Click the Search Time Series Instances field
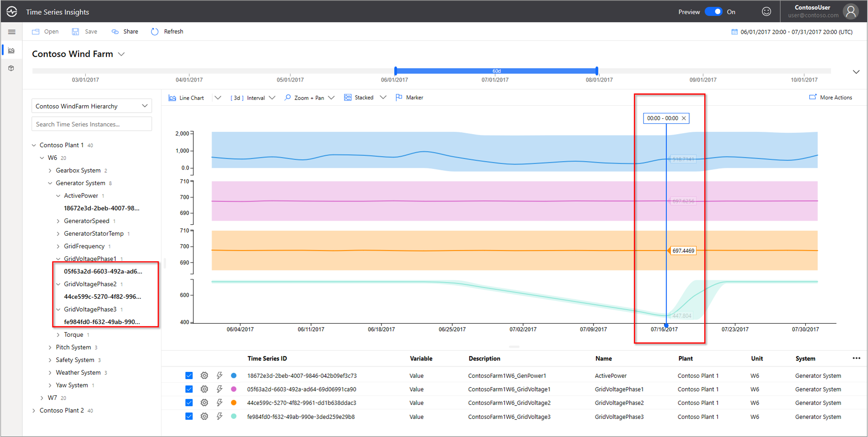This screenshot has height=437, width=868. pos(92,124)
